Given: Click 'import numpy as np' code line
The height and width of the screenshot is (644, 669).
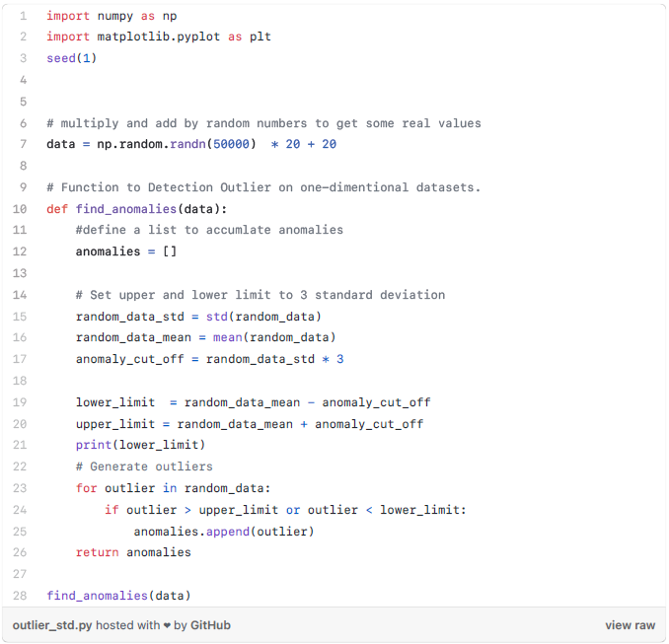Looking at the screenshot, I should coord(111,16).
